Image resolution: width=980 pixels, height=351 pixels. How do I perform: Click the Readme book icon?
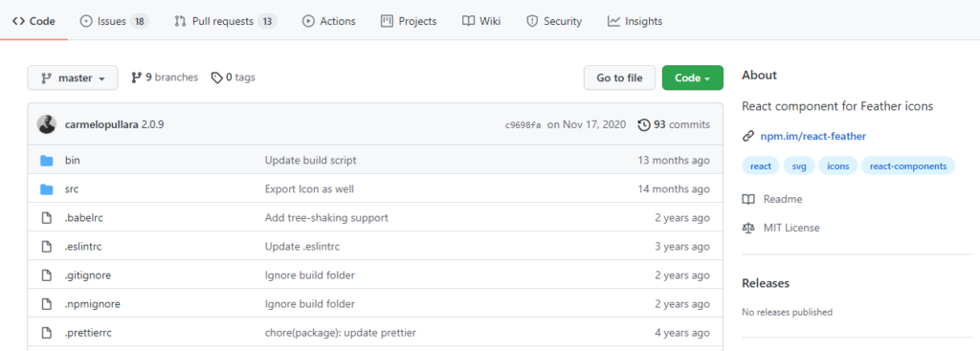(748, 199)
